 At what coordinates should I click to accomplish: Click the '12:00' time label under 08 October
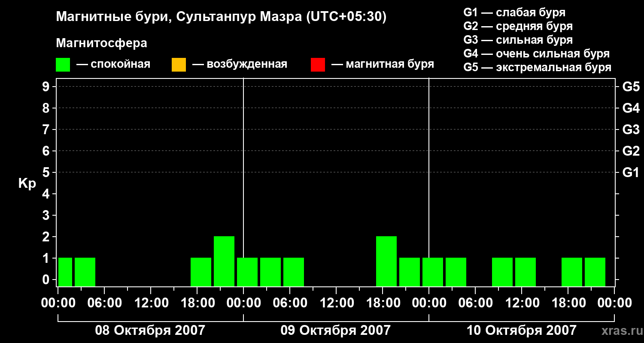[151, 303]
